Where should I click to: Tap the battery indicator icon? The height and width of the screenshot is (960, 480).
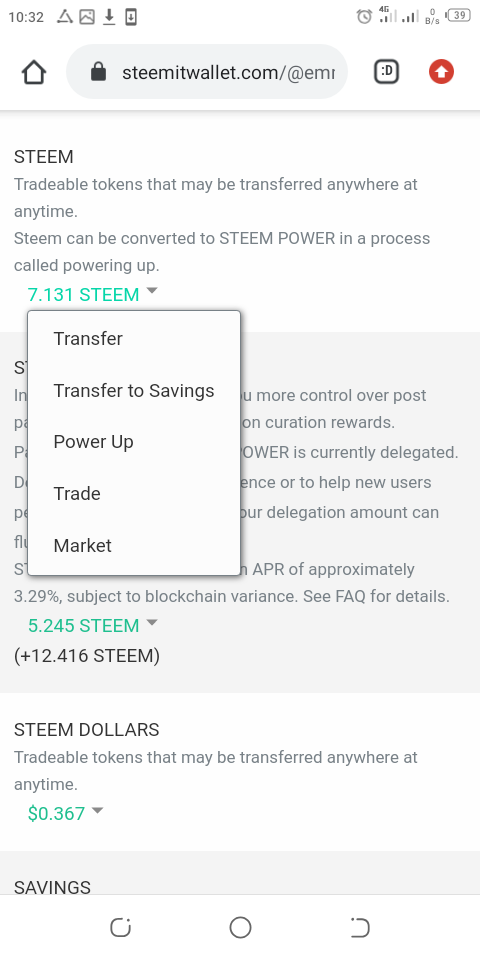[459, 16]
